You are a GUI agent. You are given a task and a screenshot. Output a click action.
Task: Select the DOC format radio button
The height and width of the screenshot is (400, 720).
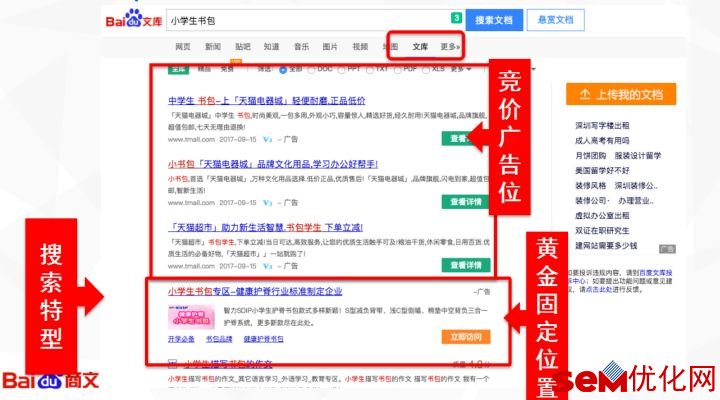coord(311,70)
